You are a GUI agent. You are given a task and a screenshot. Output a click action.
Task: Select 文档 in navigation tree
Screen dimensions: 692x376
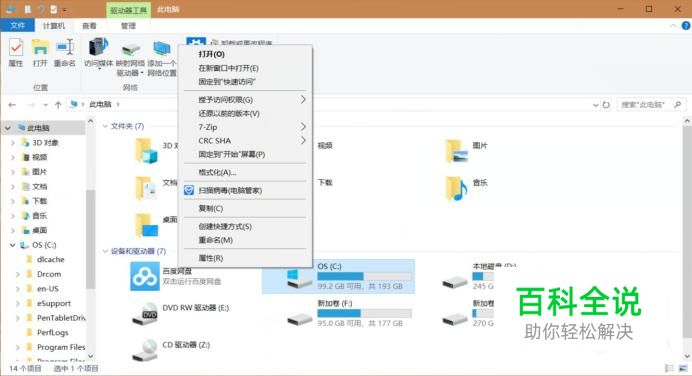[x=39, y=187]
